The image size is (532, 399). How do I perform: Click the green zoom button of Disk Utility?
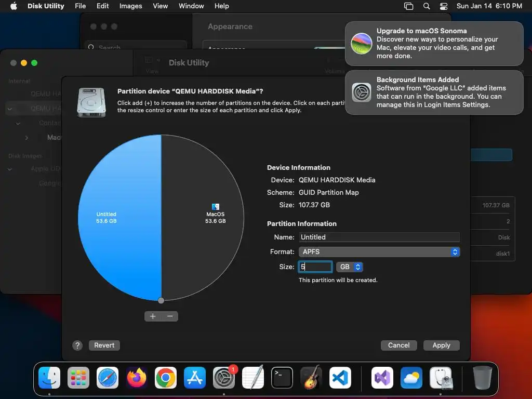tap(34, 63)
